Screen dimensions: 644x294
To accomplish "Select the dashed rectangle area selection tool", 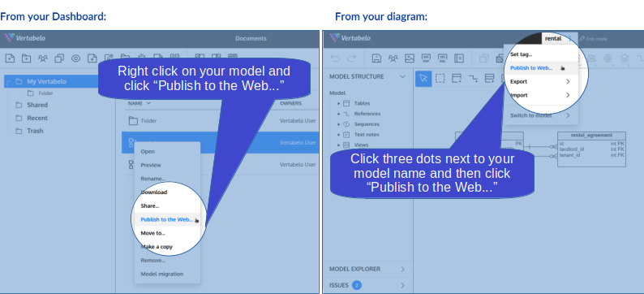I will pos(440,78).
